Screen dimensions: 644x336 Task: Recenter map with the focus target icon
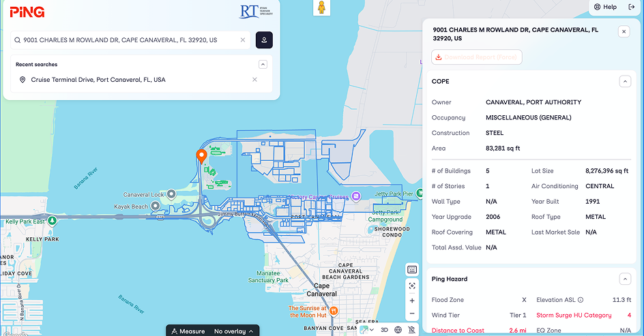pos(412,285)
